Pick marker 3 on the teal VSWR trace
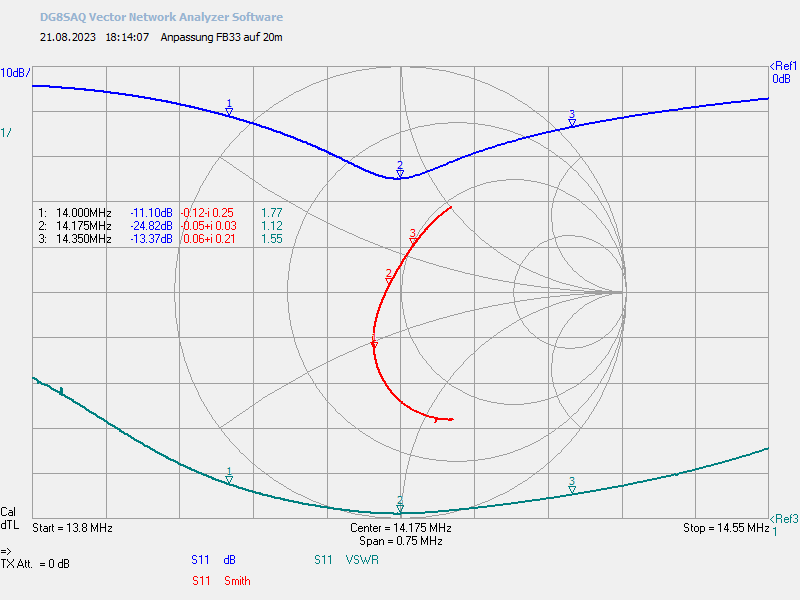Screen dimensions: 800x600 coord(572,485)
